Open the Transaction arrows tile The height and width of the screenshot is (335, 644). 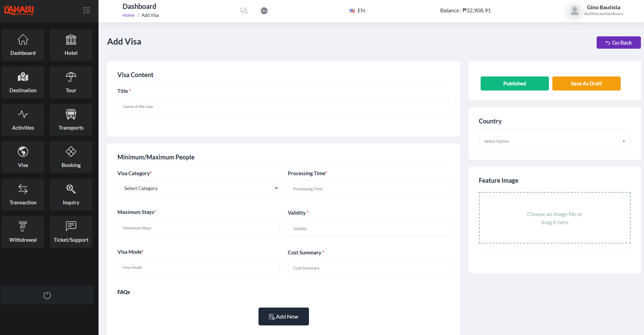click(x=23, y=194)
